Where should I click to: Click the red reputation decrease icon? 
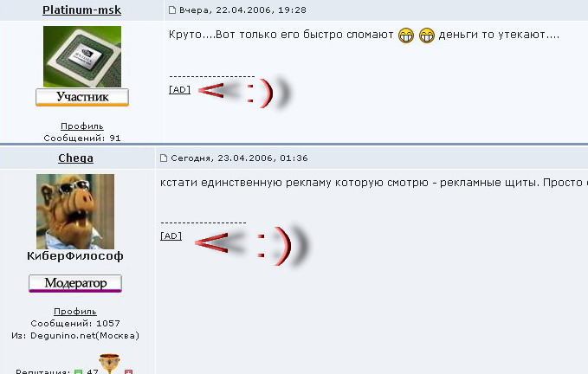[x=129, y=371]
